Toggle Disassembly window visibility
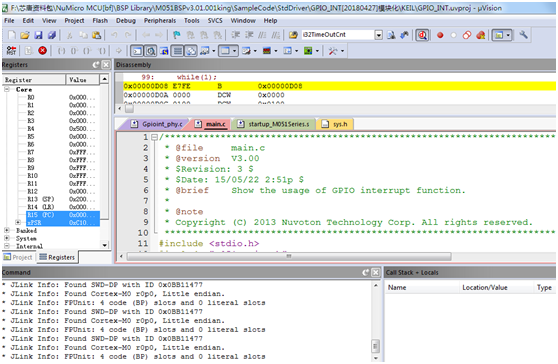Viewport: 558px width, 364px height. (151, 51)
